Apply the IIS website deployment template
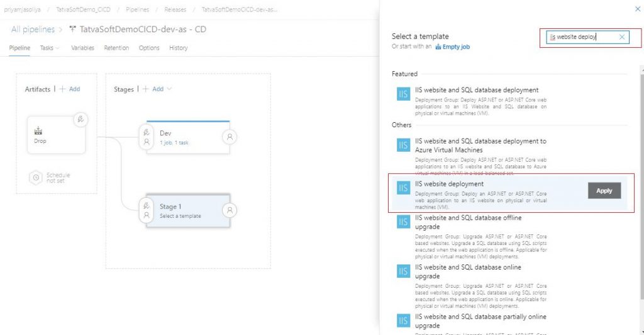The width and height of the screenshot is (644, 335). [604, 191]
